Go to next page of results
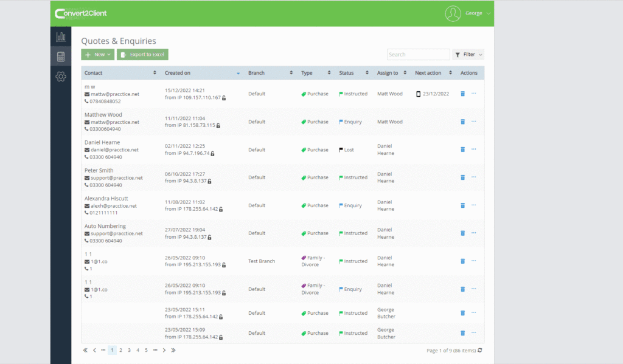The height and width of the screenshot is (364, 623). pyautogui.click(x=164, y=350)
